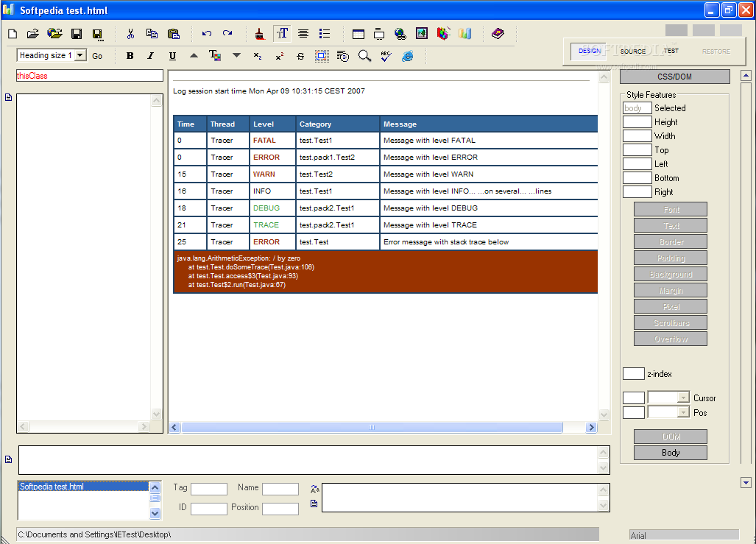756x544 pixels.
Task: Click the Undo arrow icon
Action: (x=207, y=34)
